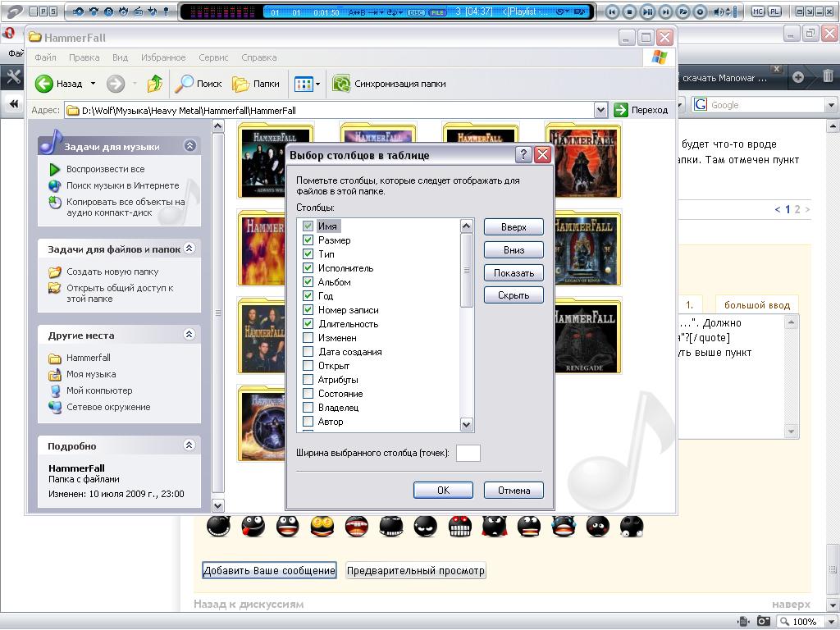Image resolution: width=840 pixels, height=630 pixels.
Task: Click Синхронизация папки toolbar icon
Action: click(x=341, y=84)
